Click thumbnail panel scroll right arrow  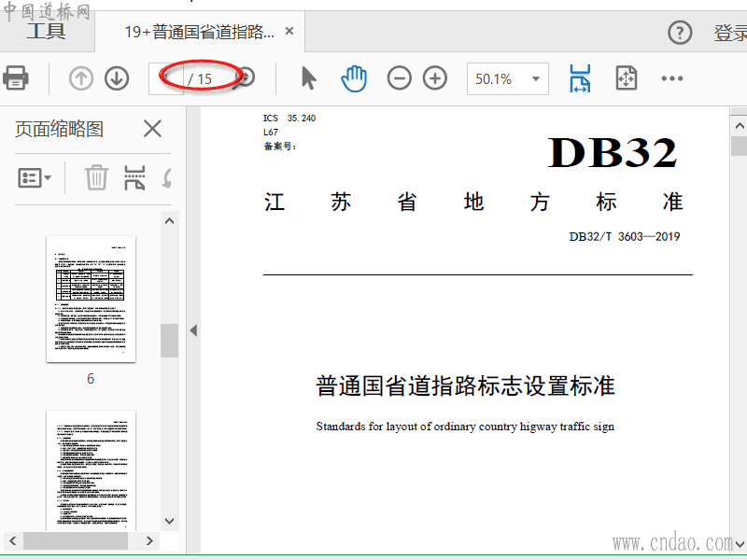(149, 541)
